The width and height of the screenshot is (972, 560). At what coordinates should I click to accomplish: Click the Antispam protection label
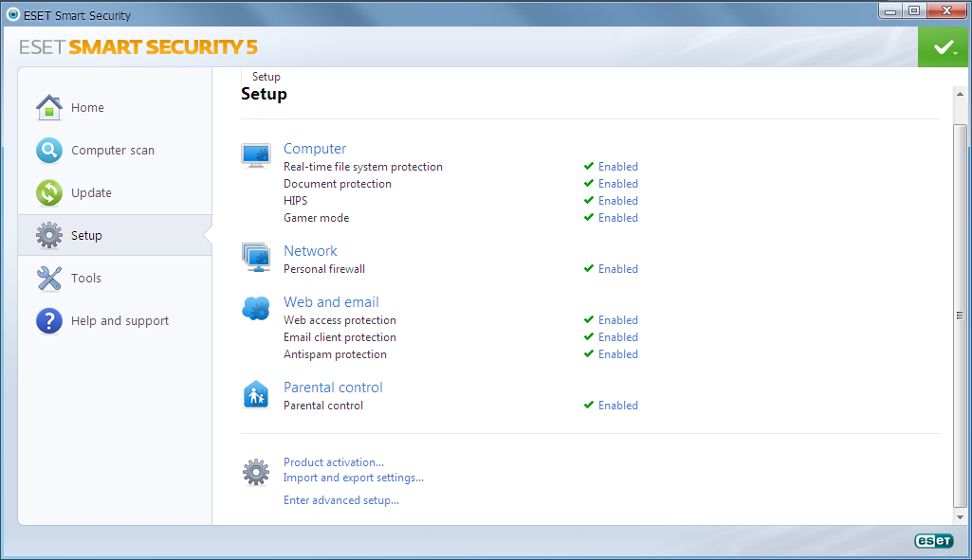point(335,354)
